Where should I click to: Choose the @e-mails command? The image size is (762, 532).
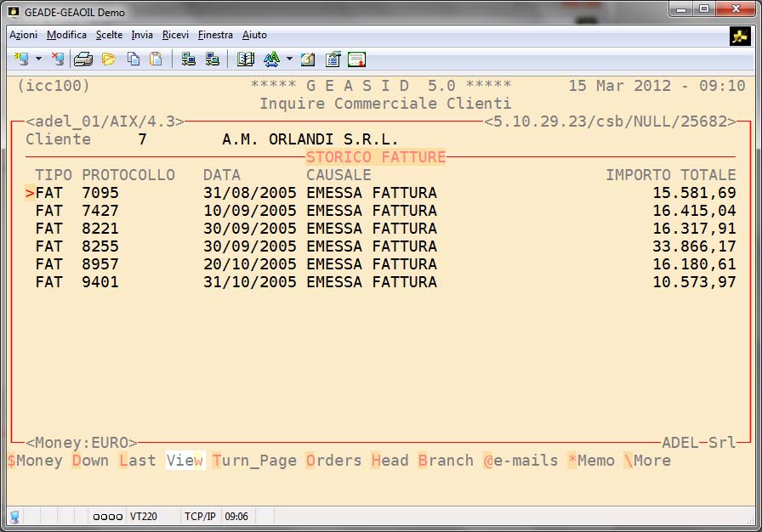pos(520,461)
